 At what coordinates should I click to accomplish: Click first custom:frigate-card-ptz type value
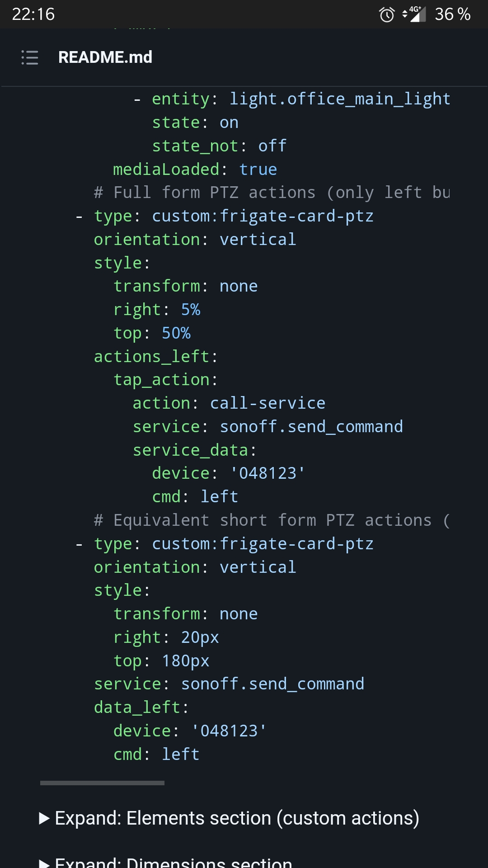coord(263,216)
